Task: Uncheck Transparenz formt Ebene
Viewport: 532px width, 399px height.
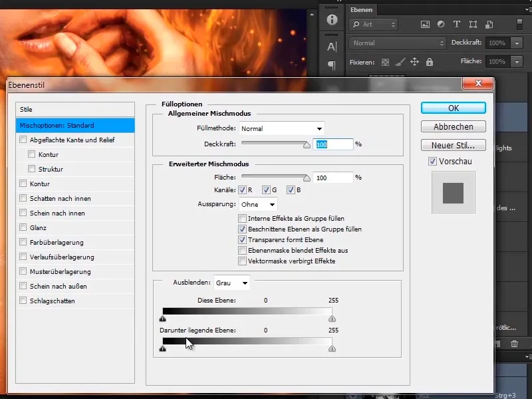Action: pyautogui.click(x=242, y=240)
